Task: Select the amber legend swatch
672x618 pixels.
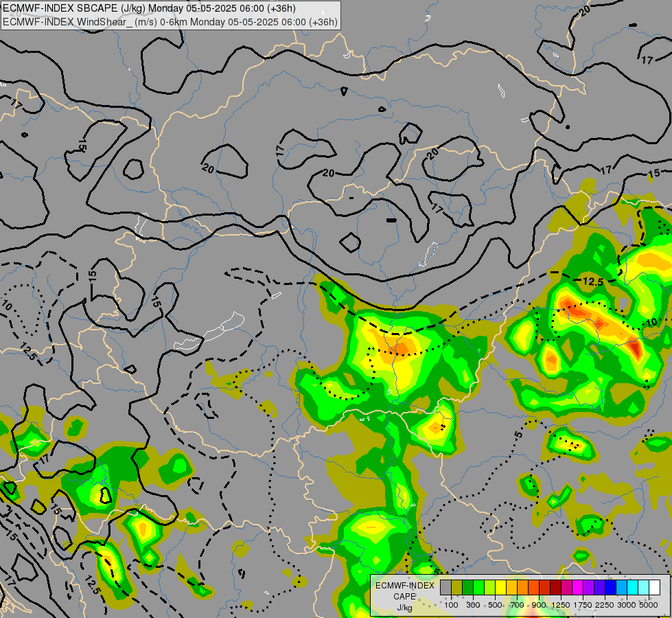Action: (511, 587)
